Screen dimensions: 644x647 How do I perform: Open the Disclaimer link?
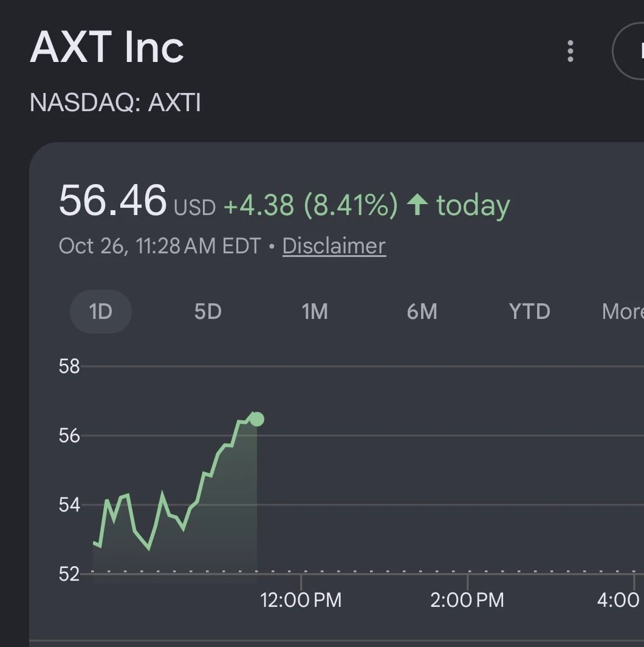click(334, 246)
